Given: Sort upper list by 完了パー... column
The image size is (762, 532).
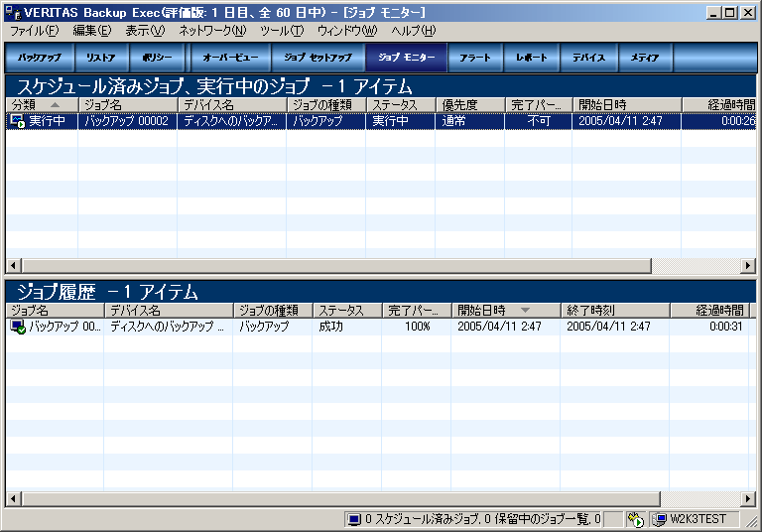Looking at the screenshot, I should tap(539, 105).
